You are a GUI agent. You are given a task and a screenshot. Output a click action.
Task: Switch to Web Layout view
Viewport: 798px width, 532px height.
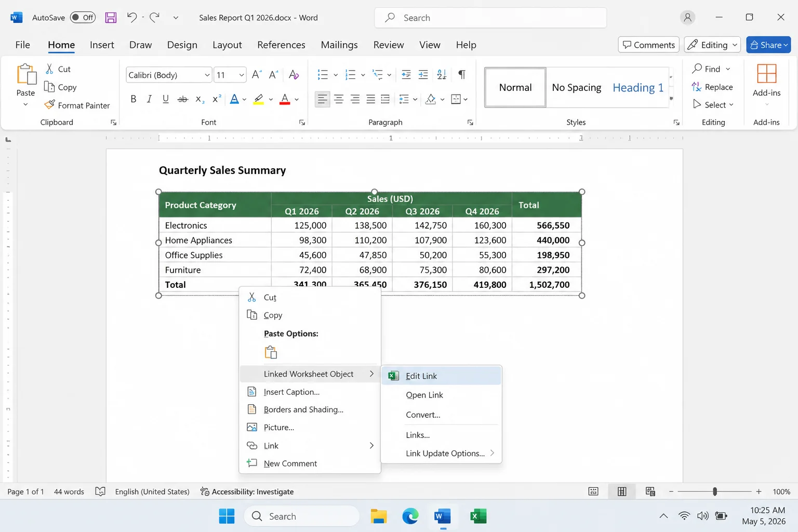[650, 491]
